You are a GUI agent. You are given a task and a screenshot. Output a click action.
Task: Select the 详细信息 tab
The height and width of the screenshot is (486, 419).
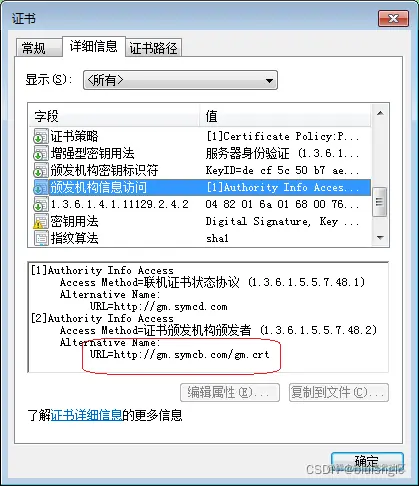pyautogui.click(x=94, y=46)
